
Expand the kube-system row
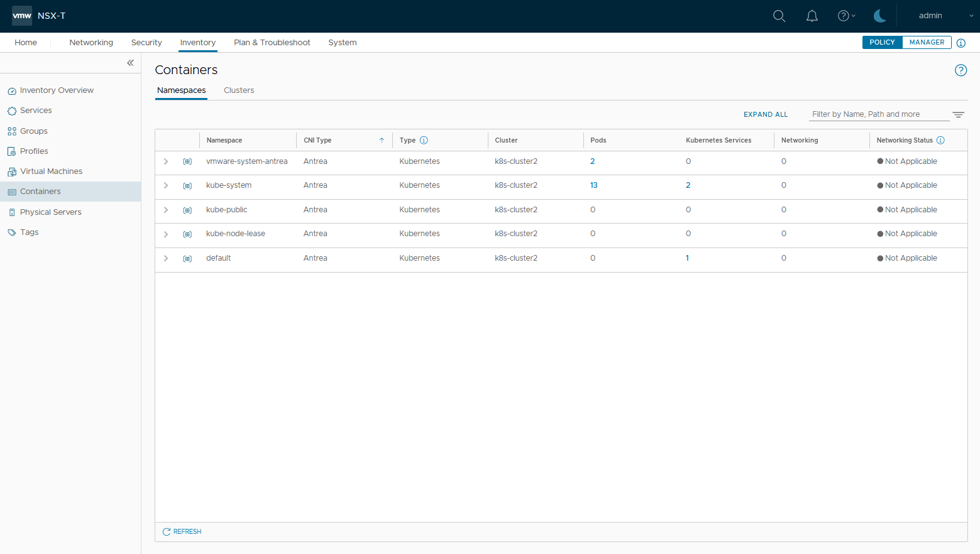(166, 185)
